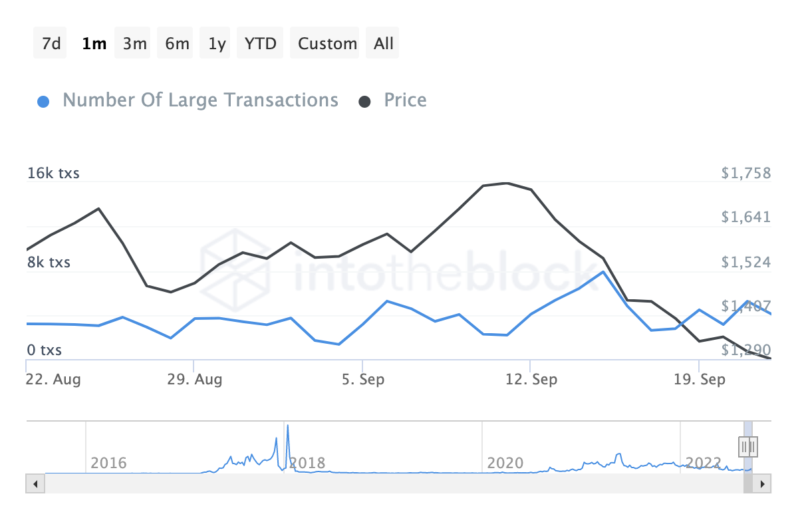Switch to the 1m time range
Viewport: 798px width, 532px height.
tap(94, 44)
